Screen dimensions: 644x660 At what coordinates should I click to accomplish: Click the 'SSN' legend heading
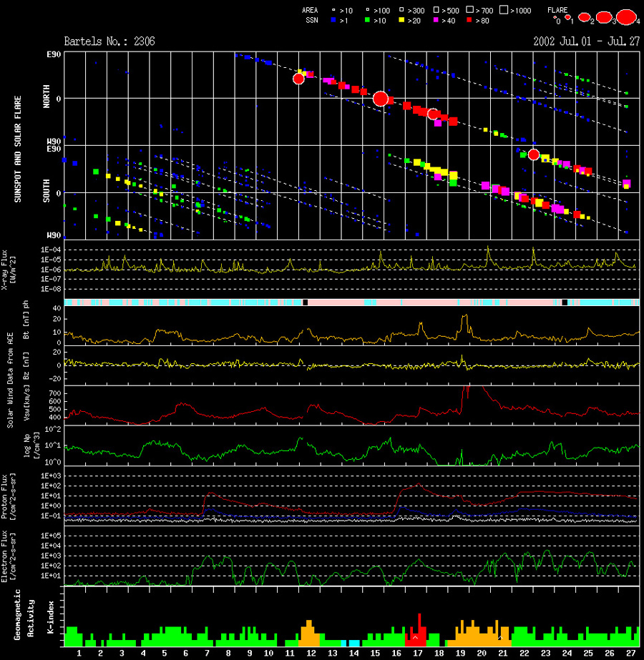click(x=312, y=20)
